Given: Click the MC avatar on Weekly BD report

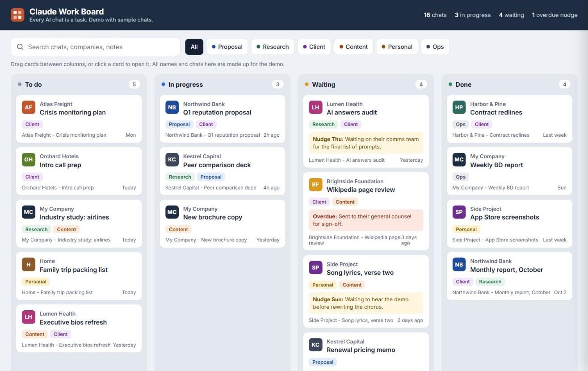Looking at the screenshot, I should coord(459,160).
